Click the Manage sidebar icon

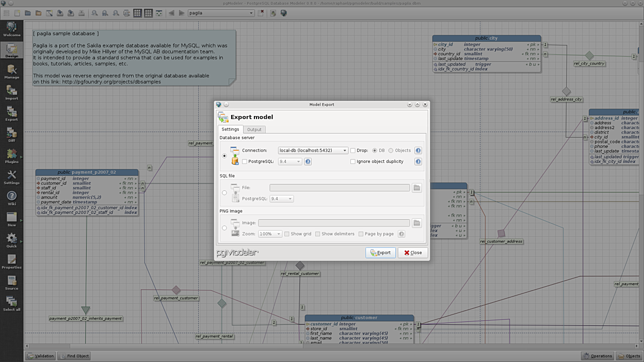pyautogui.click(x=11, y=71)
